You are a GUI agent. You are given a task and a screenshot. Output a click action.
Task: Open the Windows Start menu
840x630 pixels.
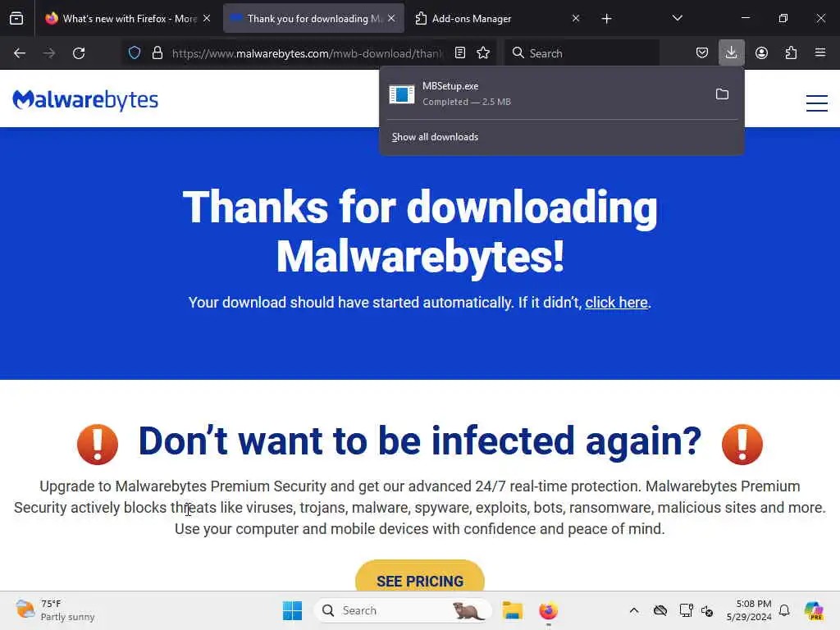pyautogui.click(x=293, y=610)
